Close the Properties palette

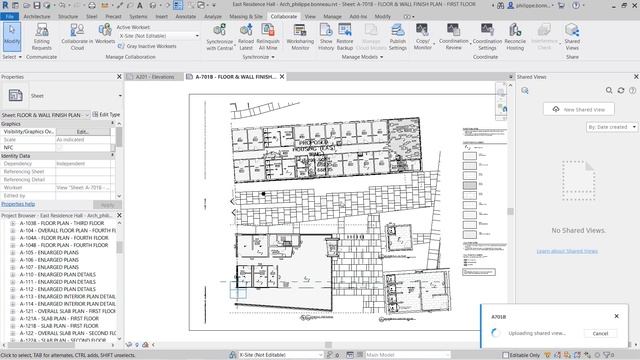(119, 77)
